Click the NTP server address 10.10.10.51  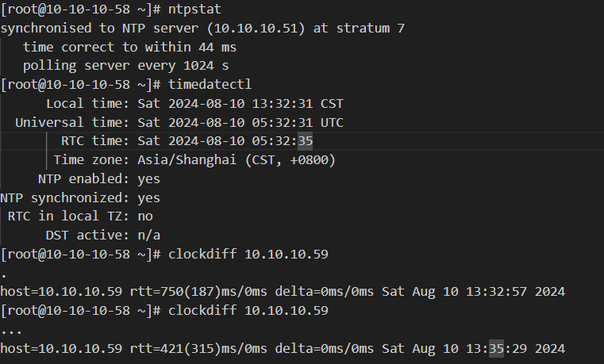click(x=256, y=28)
